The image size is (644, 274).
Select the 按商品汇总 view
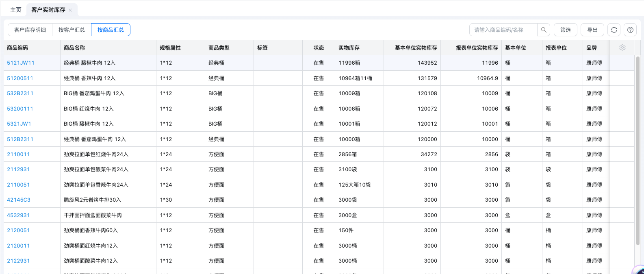coord(111,30)
